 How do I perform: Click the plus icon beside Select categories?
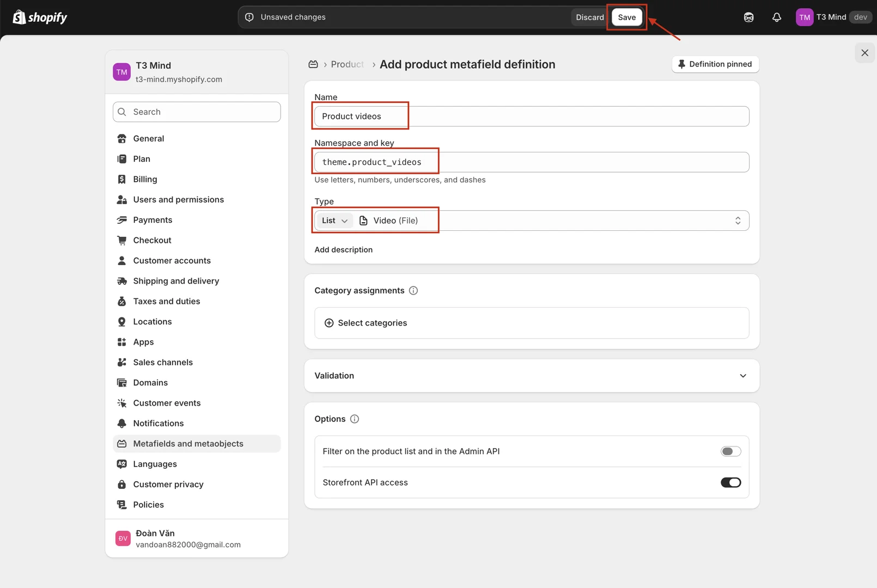pyautogui.click(x=329, y=323)
